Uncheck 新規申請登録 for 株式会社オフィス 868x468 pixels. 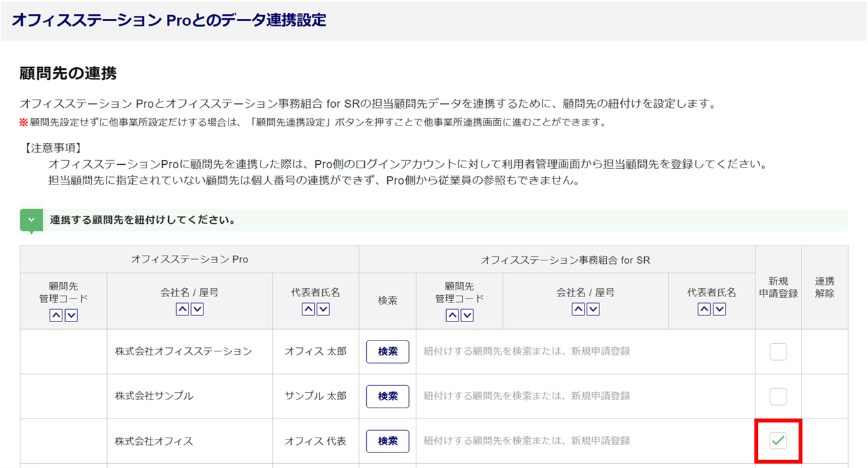pyautogui.click(x=778, y=441)
